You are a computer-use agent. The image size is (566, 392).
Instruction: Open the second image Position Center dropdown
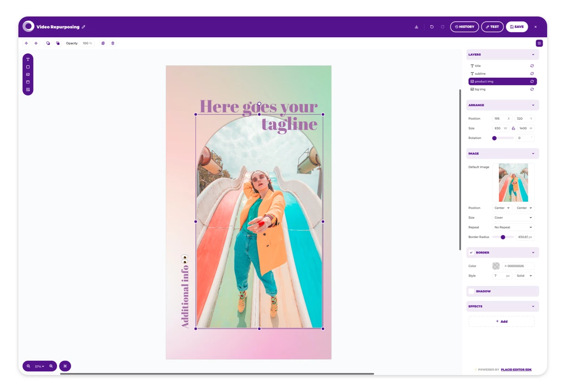524,208
